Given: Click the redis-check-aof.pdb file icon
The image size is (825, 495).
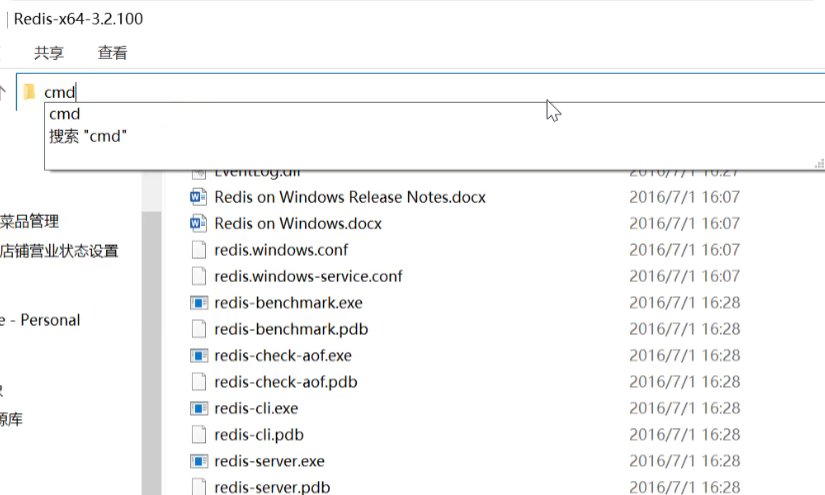Looking at the screenshot, I should point(198,382).
